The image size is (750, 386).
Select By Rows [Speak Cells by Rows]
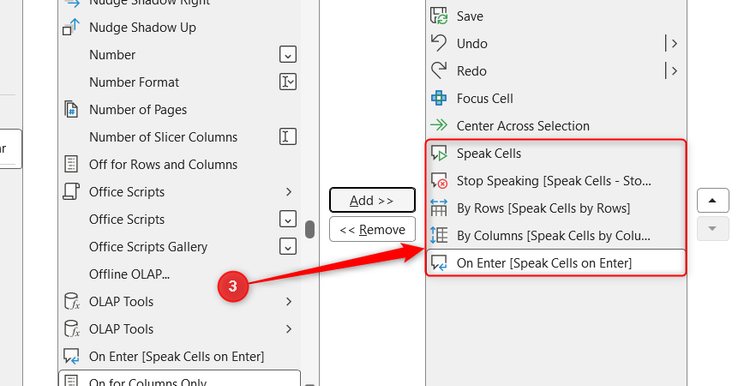pos(556,208)
